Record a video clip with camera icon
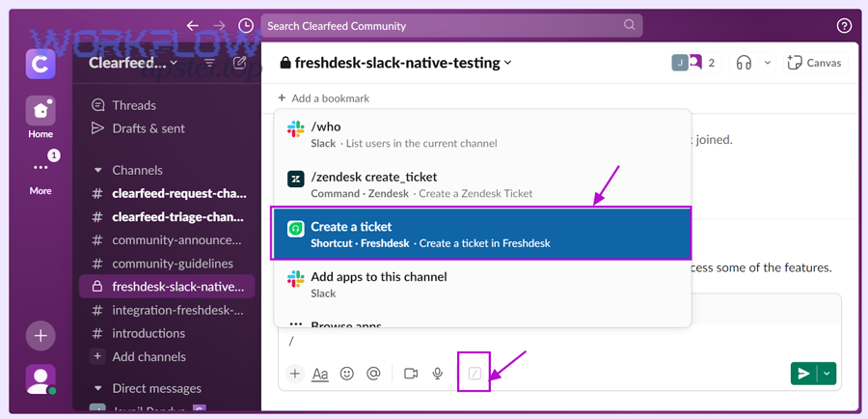 click(411, 374)
